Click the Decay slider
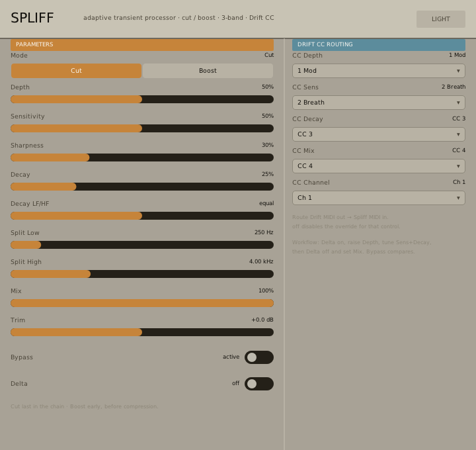Image resolution: width=476 pixels, height=450 pixels. point(142,187)
